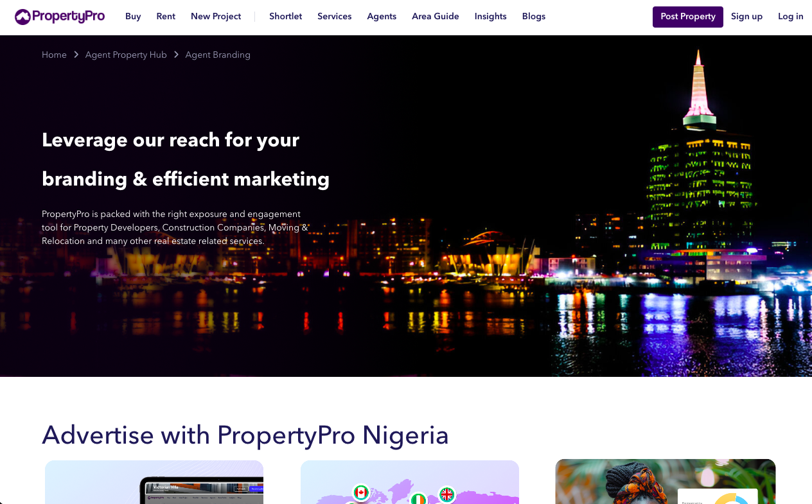Open the Rent menu
The height and width of the screenshot is (504, 812).
tap(166, 17)
